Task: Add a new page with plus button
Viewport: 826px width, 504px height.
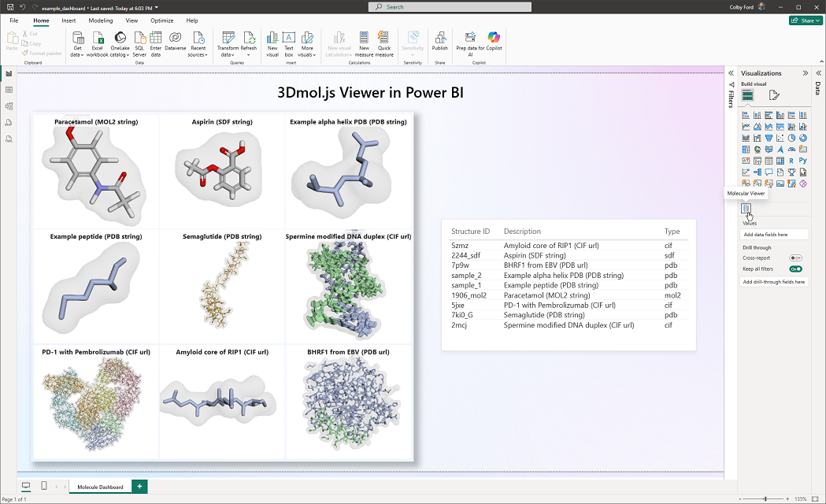Action: (x=139, y=487)
